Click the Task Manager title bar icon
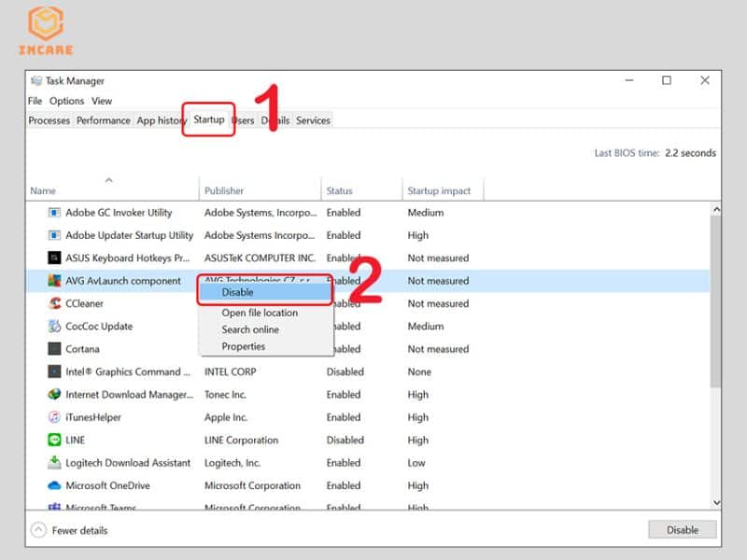 tap(36, 80)
